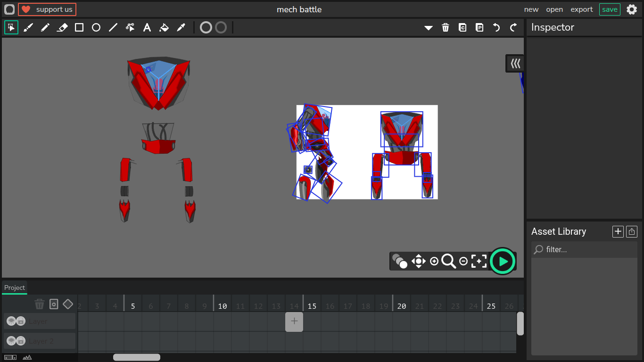
Task: Open the export menu
Action: 582,9
